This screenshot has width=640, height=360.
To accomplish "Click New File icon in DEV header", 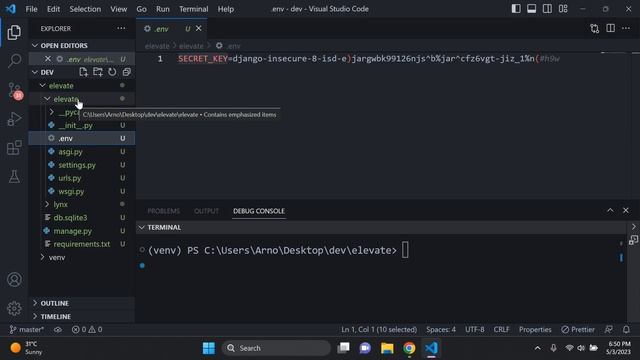I will (x=83, y=72).
